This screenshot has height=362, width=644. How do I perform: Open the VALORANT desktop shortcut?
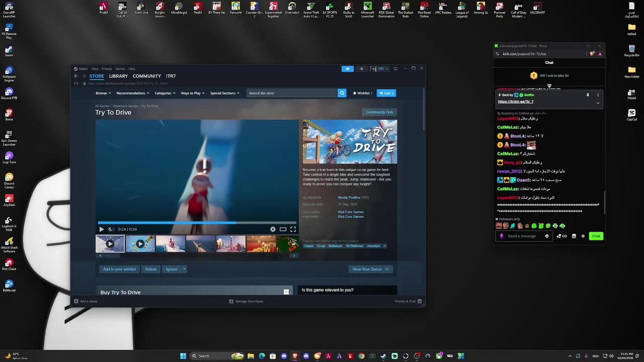pyautogui.click(x=537, y=10)
